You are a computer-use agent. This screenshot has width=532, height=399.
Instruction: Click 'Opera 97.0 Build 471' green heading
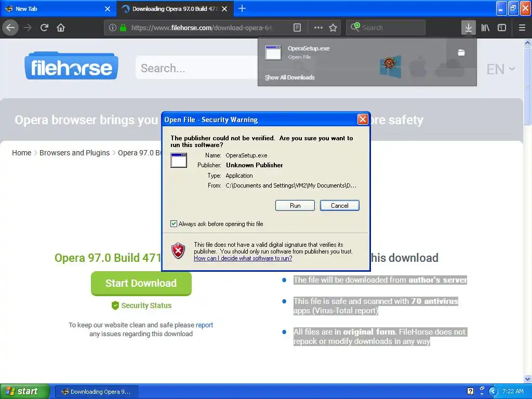(108, 258)
